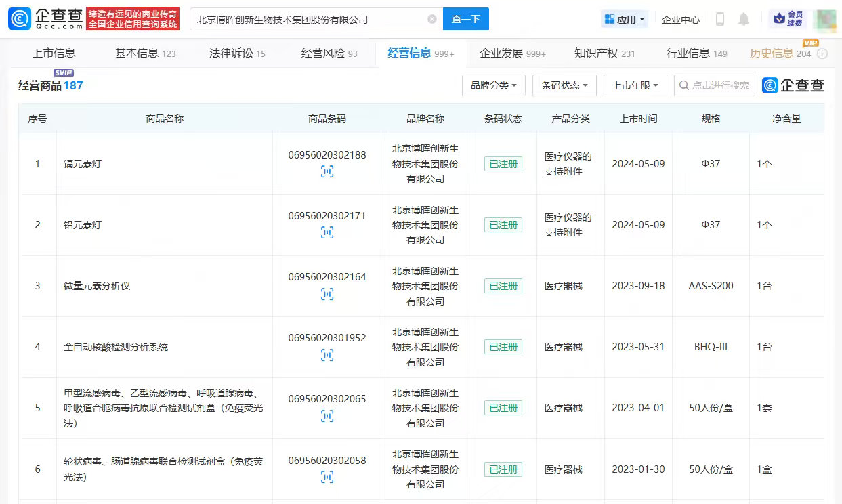The height and width of the screenshot is (504, 842).
Task: Expand the 品牌分类 dropdown filter
Action: 492,85
